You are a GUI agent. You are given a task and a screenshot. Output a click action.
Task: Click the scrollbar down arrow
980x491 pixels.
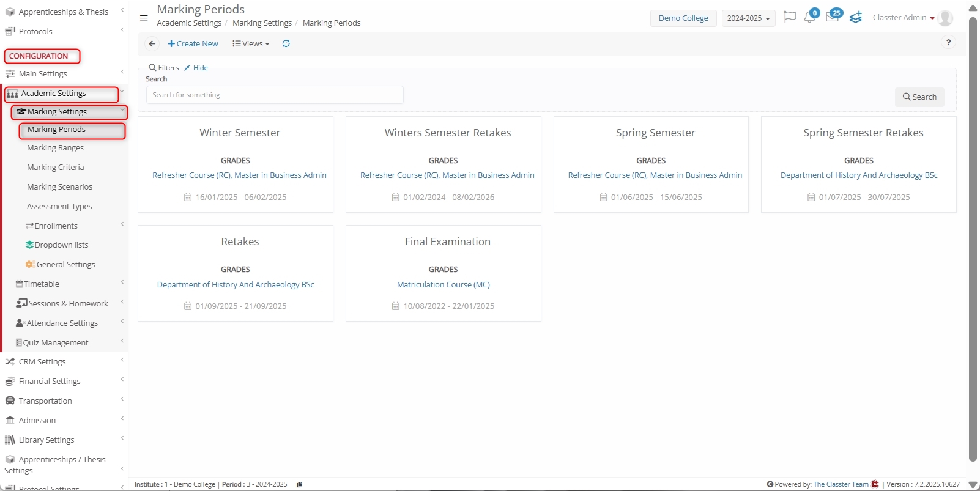tap(973, 484)
